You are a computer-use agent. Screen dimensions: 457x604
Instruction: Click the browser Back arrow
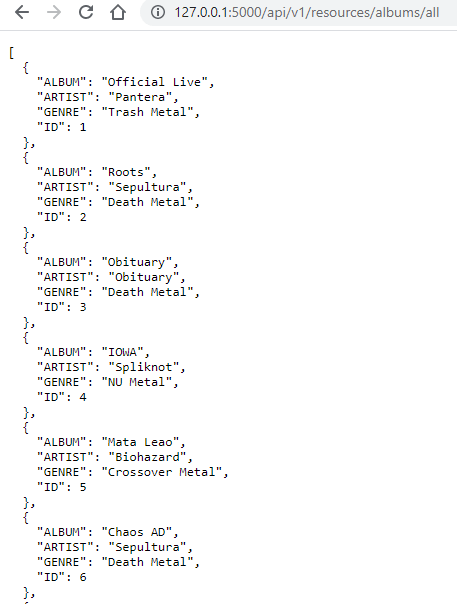(x=22, y=12)
